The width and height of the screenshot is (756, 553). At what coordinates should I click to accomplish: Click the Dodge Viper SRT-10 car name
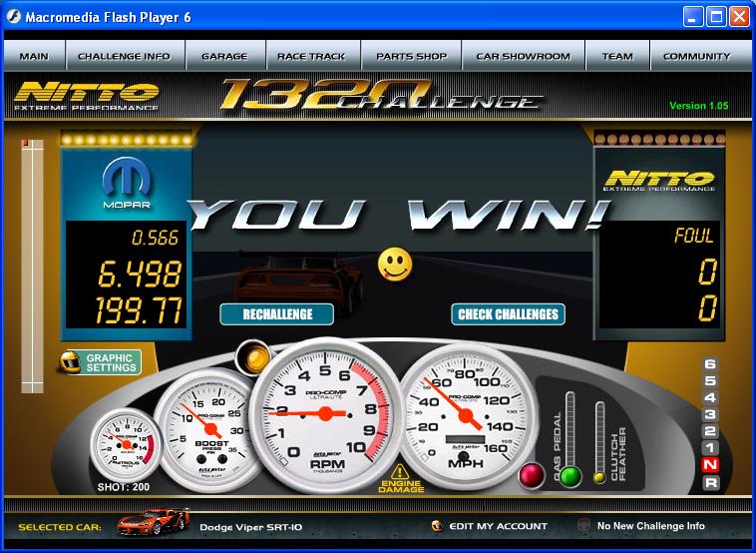pyautogui.click(x=251, y=527)
